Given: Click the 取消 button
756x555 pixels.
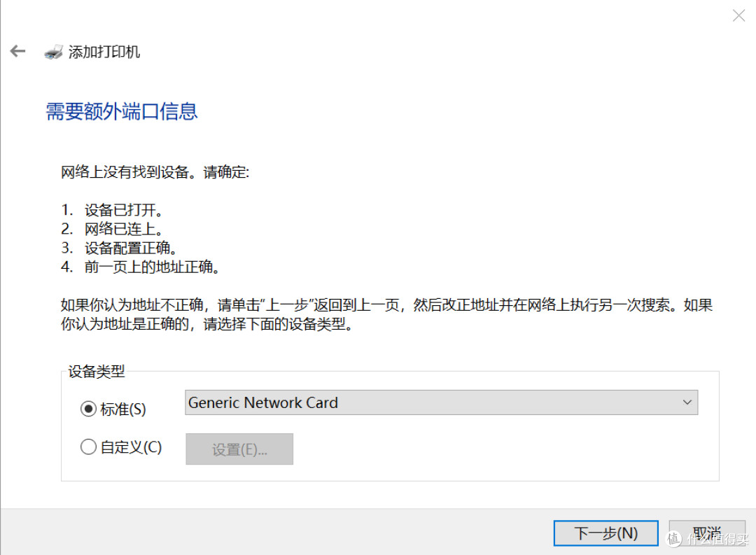Looking at the screenshot, I should pos(707,533).
